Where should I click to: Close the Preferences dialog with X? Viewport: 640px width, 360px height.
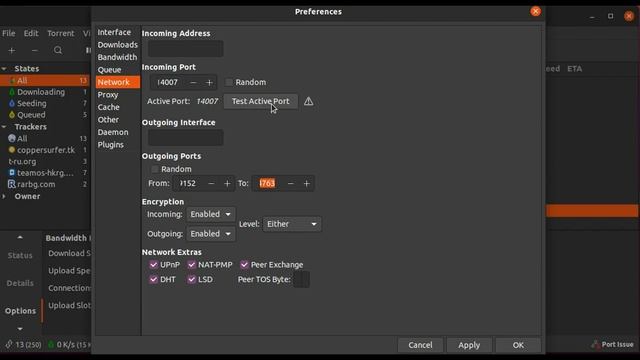[536, 11]
